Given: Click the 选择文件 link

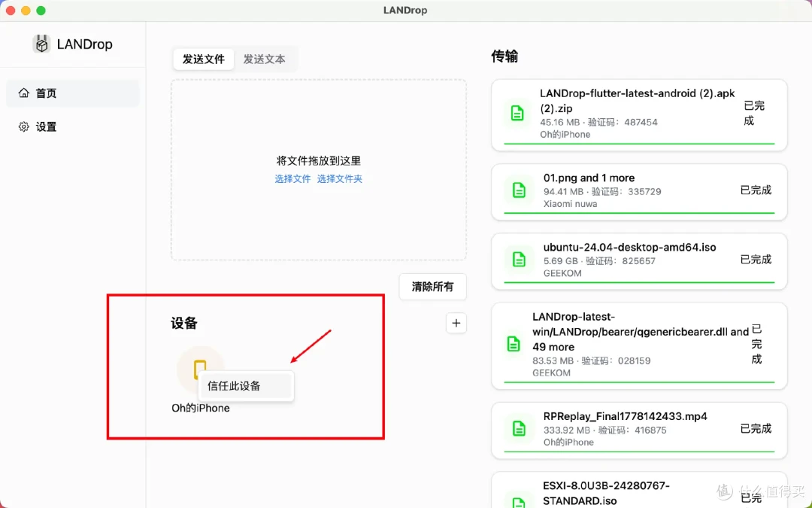Looking at the screenshot, I should click(292, 179).
